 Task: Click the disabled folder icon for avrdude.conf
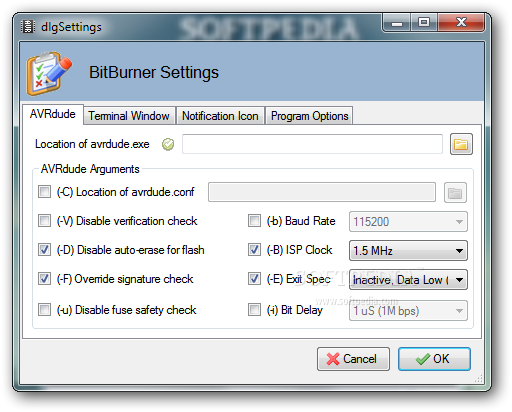[455, 192]
